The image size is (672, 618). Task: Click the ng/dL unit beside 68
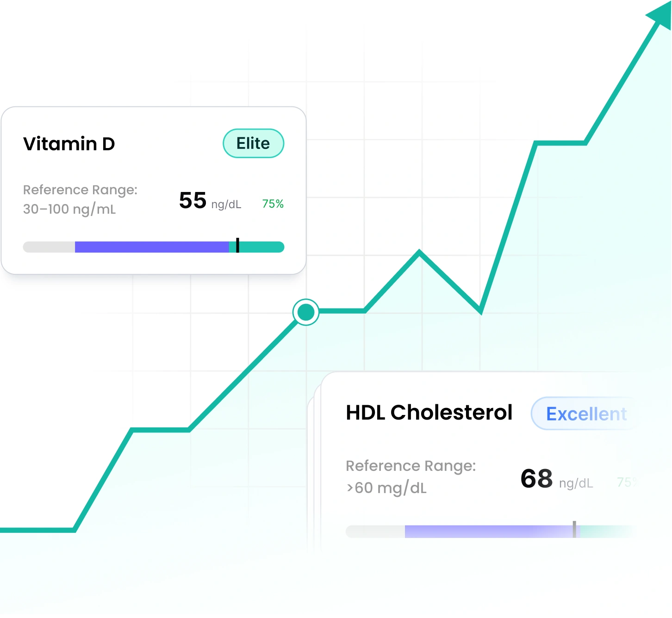(x=576, y=483)
